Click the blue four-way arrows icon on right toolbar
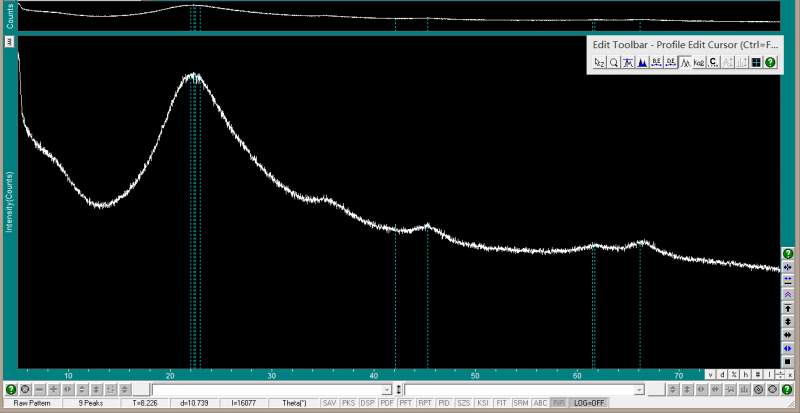The width and height of the screenshot is (800, 413). click(788, 268)
